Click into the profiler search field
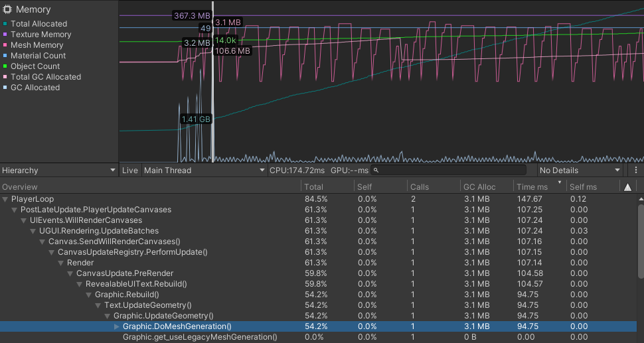This screenshot has height=343, width=644. pos(448,171)
